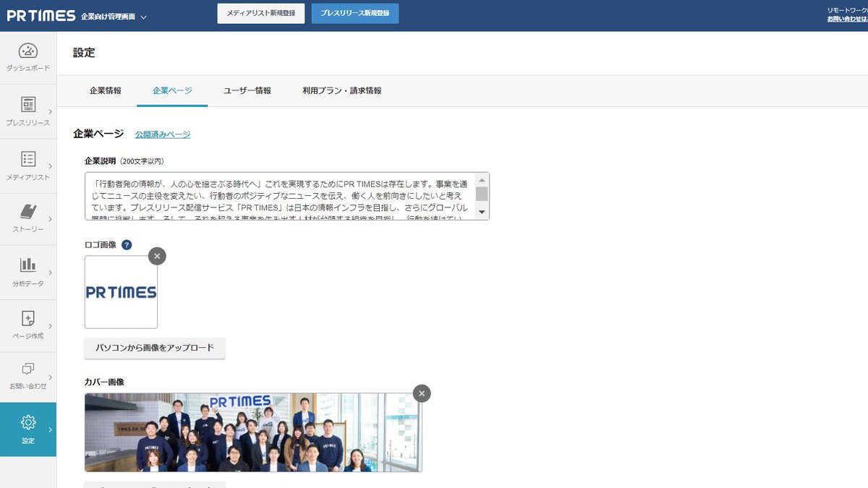Click メディアリスト新規登録 button
Image resolution: width=868 pixels, height=488 pixels.
coord(261,13)
